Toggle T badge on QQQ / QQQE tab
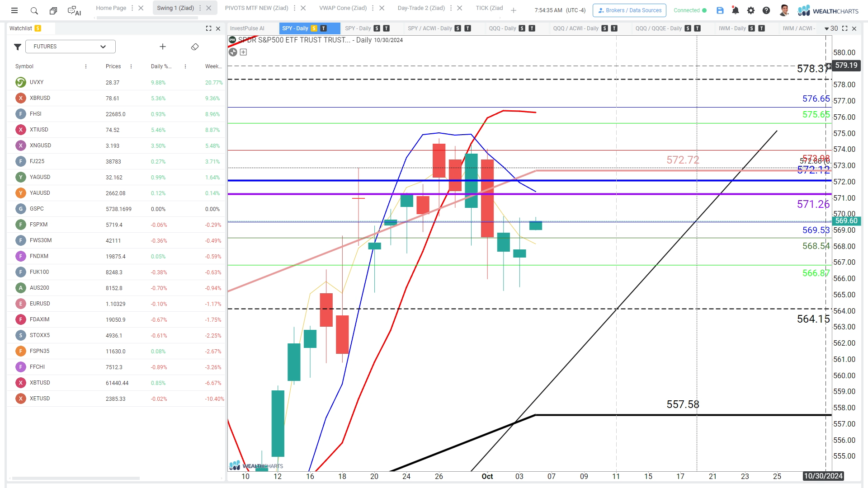Screen dimensions: 868x488 [x=698, y=28]
